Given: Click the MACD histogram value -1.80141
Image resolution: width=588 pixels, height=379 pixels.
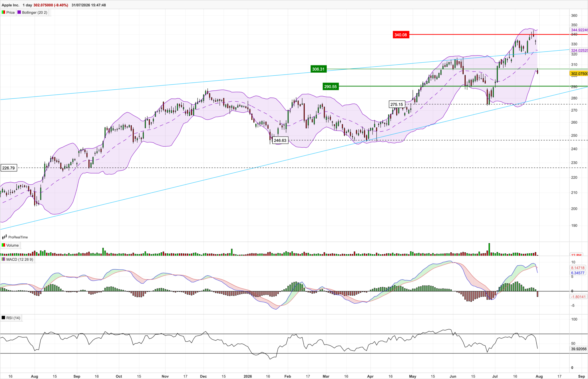Looking at the screenshot, I should (x=578, y=297).
